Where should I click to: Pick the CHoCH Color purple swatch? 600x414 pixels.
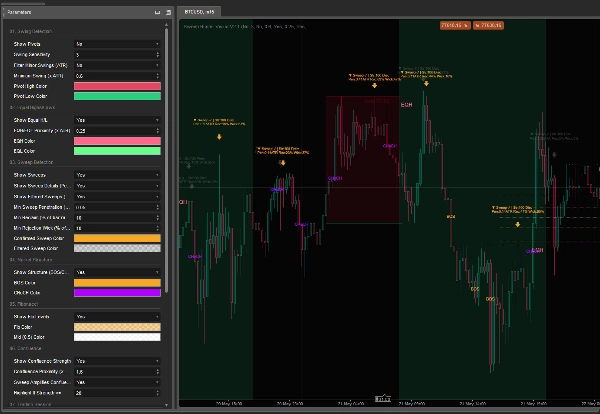[x=117, y=293]
